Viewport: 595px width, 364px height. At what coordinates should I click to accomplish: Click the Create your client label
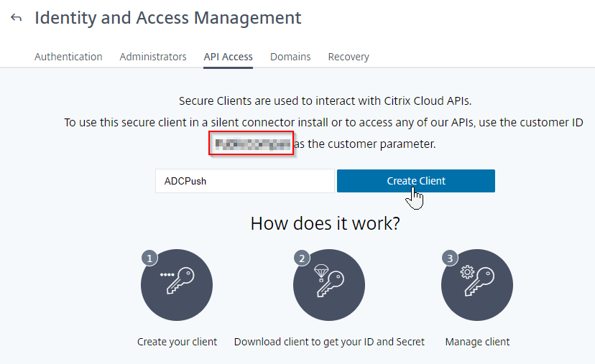(177, 342)
